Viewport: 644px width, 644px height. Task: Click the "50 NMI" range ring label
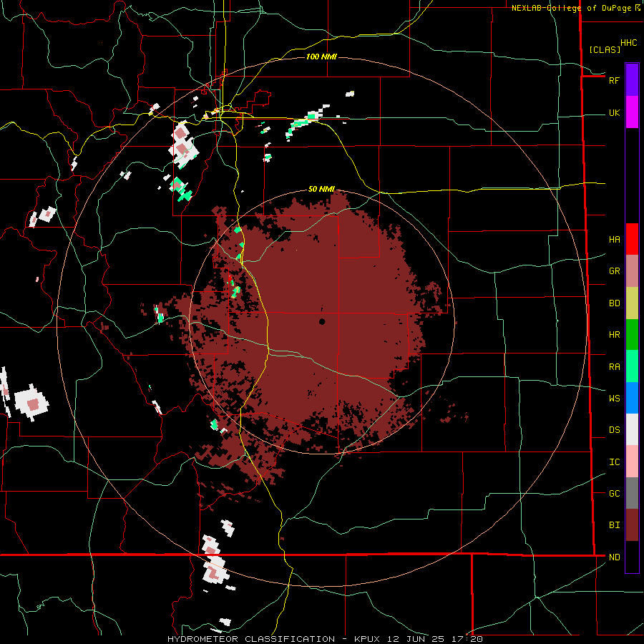coord(321,189)
